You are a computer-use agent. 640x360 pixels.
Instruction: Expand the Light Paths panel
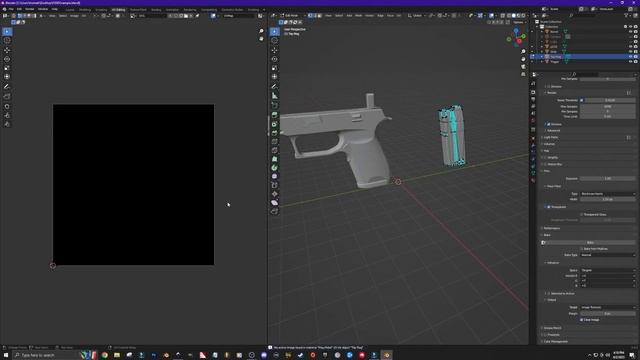[551, 137]
